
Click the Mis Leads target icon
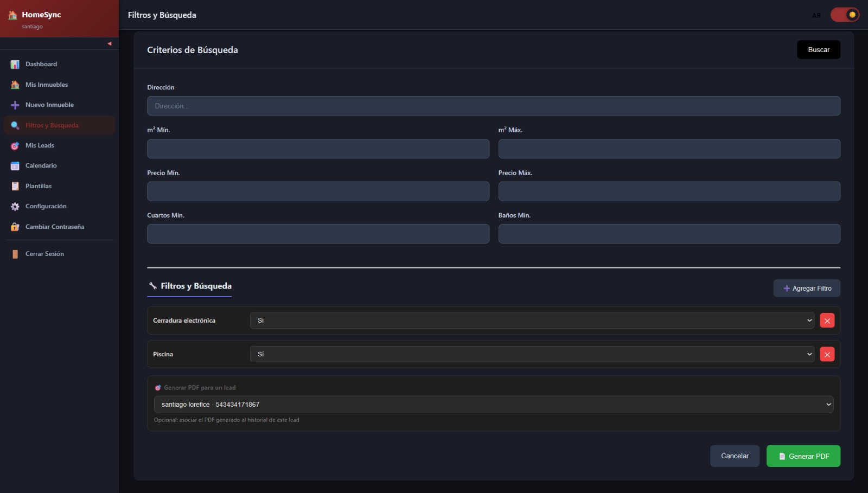15,146
